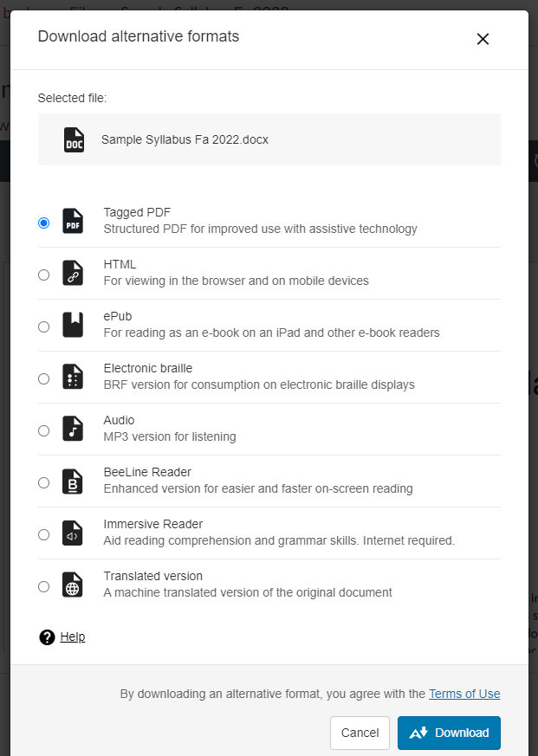The image size is (538, 756).
Task: Select the HTML radio button
Action: click(x=44, y=275)
